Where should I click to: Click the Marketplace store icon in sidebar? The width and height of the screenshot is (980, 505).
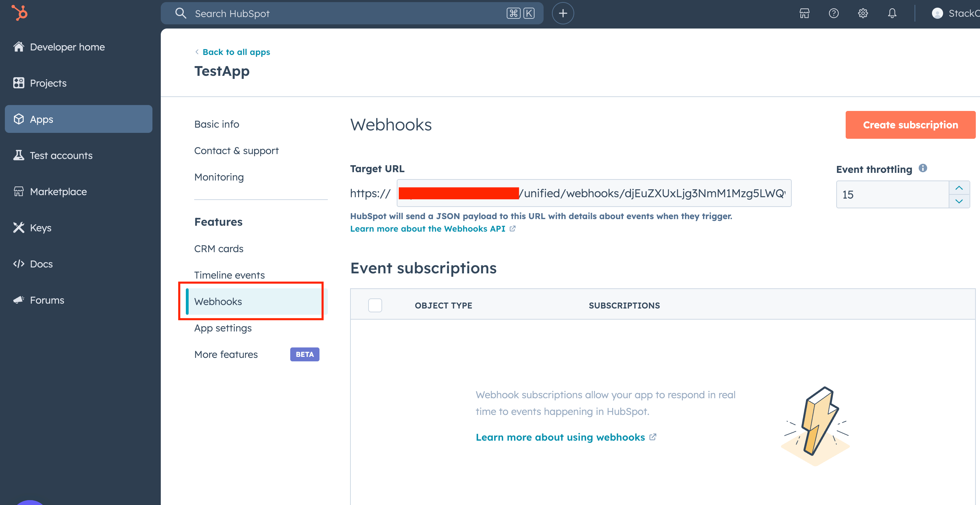[19, 191]
